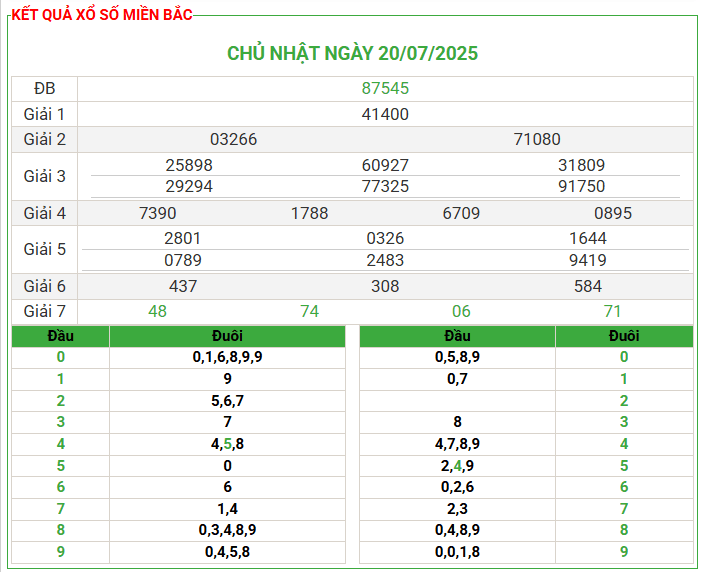The width and height of the screenshot is (702, 572).
Task: Click the head digits cell '0,7'
Action: (x=457, y=379)
